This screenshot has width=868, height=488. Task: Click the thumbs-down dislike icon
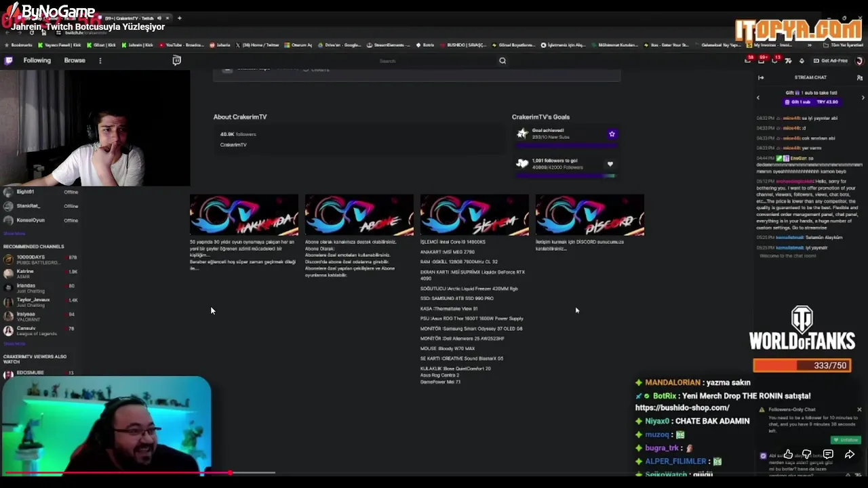(x=807, y=454)
